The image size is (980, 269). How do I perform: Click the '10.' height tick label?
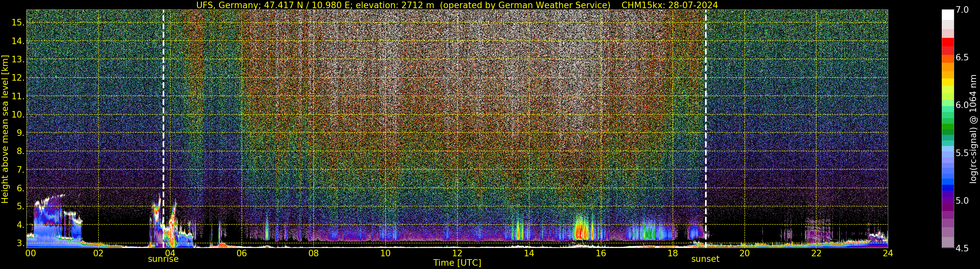coord(18,115)
